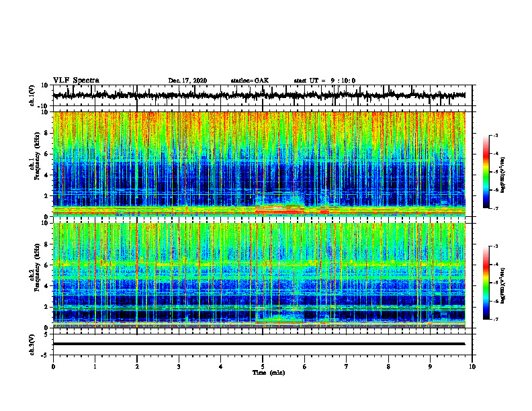Click time axis tick label "9"
This screenshot has height=411, width=532.
[x=430, y=367]
